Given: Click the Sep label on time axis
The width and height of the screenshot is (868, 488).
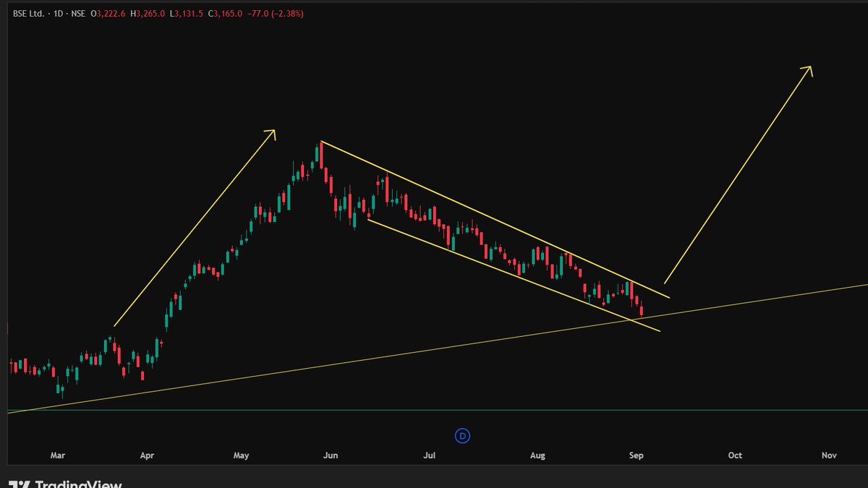Looking at the screenshot, I should pyautogui.click(x=636, y=455).
